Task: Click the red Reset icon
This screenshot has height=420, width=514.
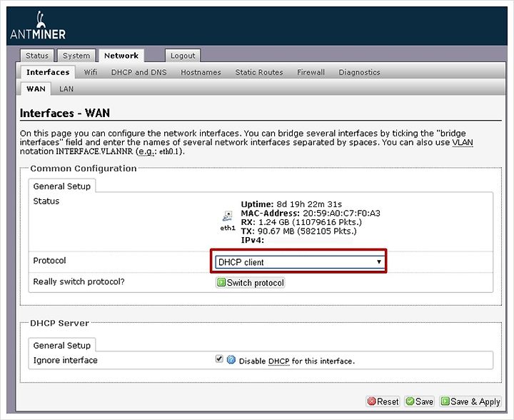Action: pyautogui.click(x=371, y=401)
